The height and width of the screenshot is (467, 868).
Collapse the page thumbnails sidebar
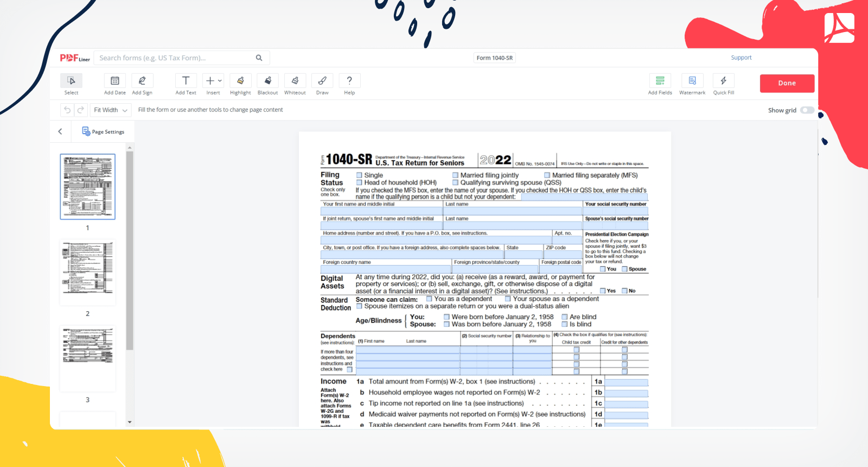[x=60, y=131]
